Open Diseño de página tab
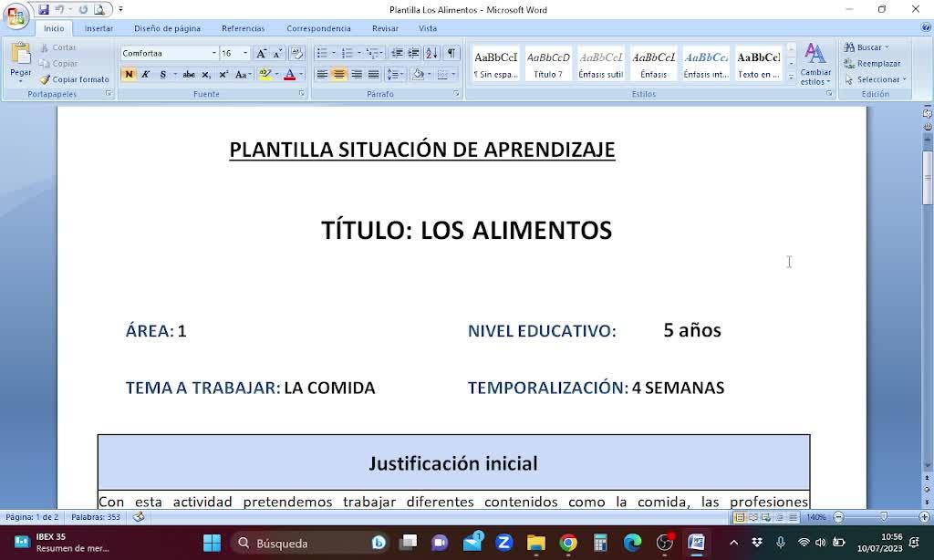The image size is (934, 560). [x=168, y=28]
